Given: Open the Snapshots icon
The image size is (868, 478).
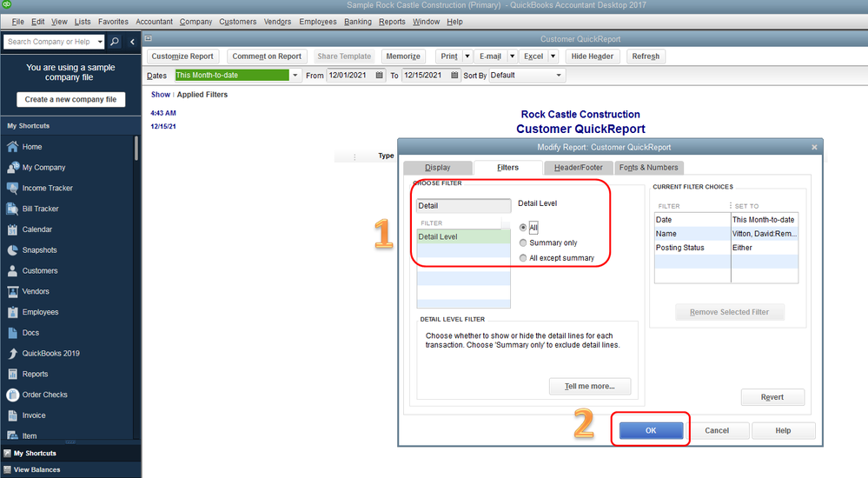Looking at the screenshot, I should [x=13, y=249].
